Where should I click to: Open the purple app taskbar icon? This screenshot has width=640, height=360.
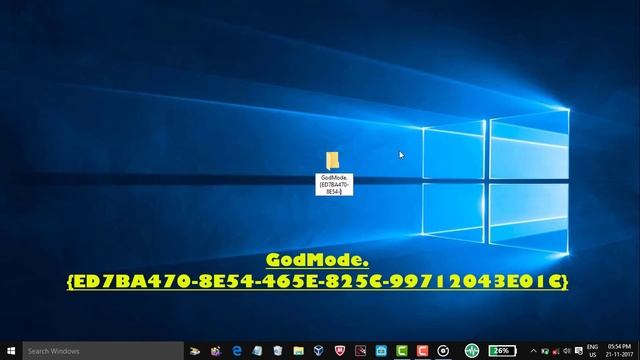216,351
